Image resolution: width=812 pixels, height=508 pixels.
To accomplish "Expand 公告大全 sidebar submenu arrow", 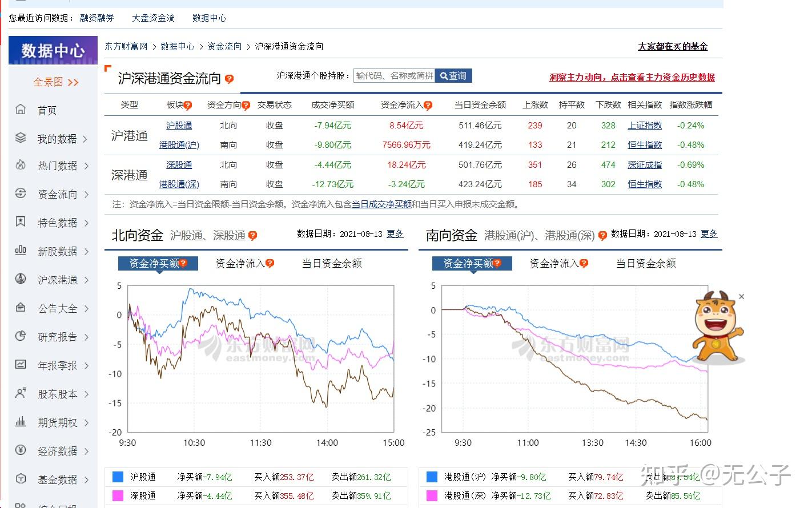I will [x=86, y=308].
